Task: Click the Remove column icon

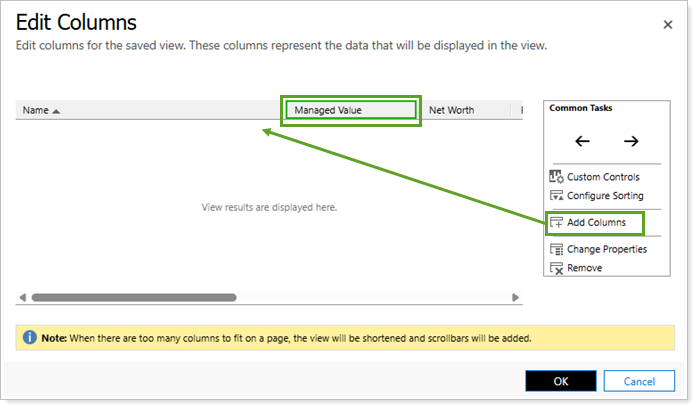Action: click(x=557, y=268)
